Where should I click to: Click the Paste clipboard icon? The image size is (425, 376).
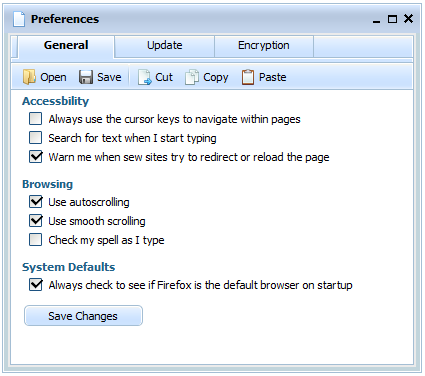click(248, 77)
